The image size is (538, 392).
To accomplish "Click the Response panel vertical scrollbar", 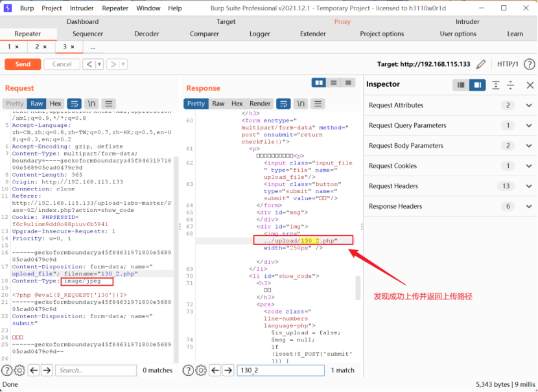I will [357, 288].
